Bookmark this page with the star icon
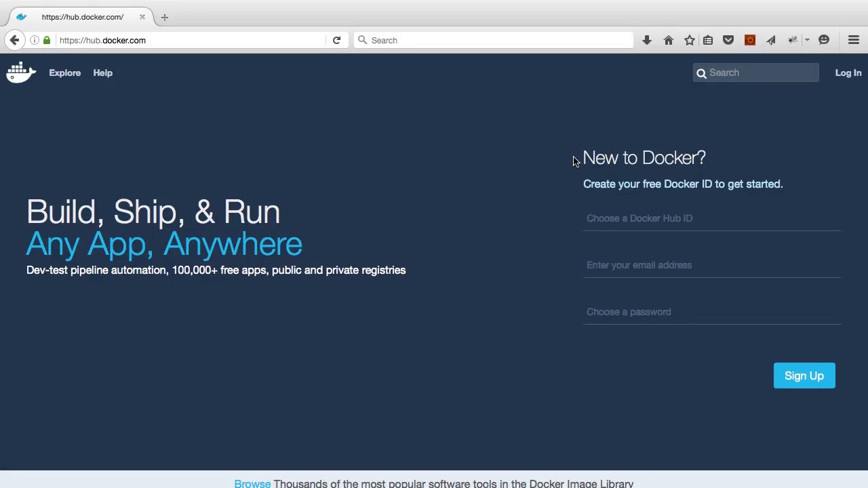Viewport: 868px width, 488px height. [x=690, y=40]
